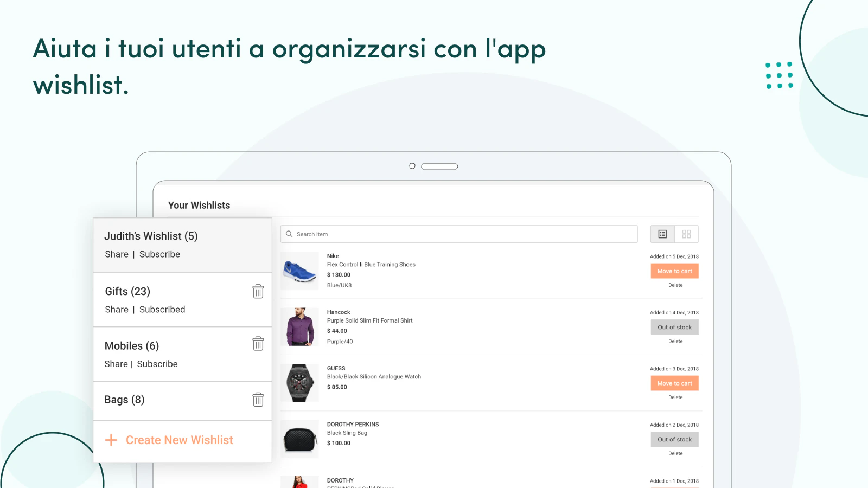This screenshot has width=868, height=488.
Task: Open the blue Nike shoe thumbnail
Action: (x=299, y=271)
